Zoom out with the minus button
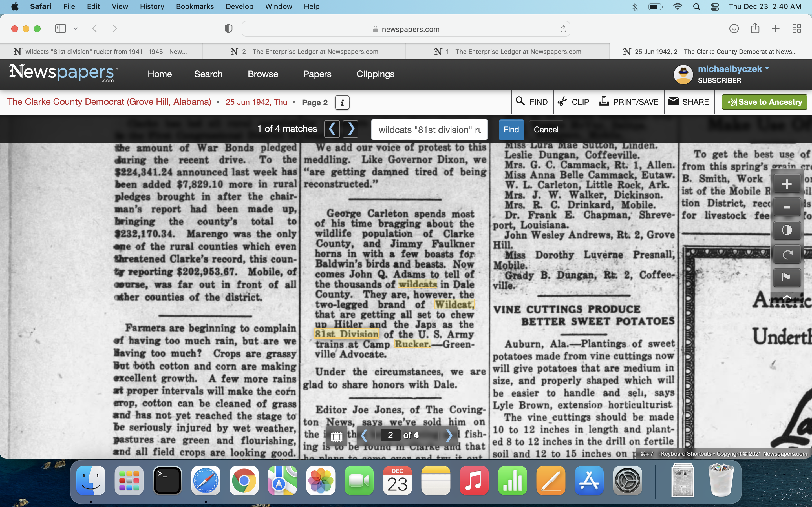This screenshot has height=507, width=812. coord(787,208)
